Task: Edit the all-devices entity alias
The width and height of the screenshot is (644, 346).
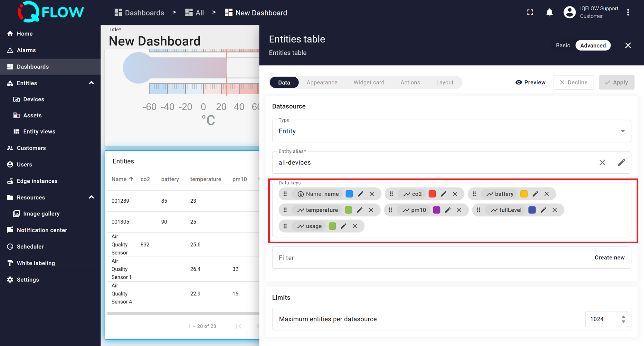Action: coord(621,162)
